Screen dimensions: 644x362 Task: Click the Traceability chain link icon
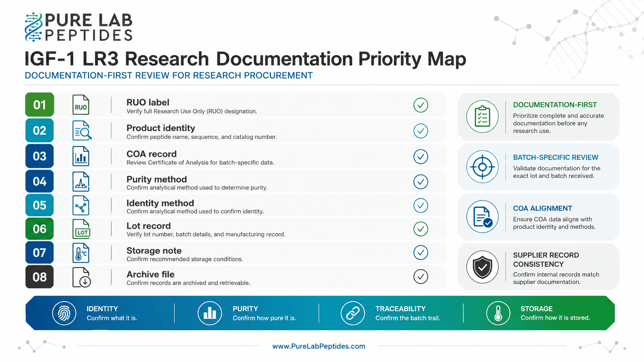pos(353,313)
